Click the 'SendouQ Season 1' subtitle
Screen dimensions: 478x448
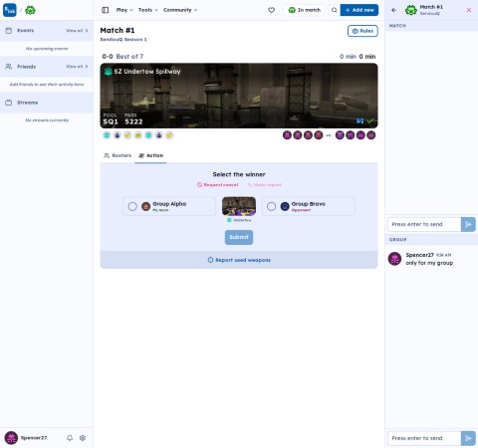coord(123,40)
